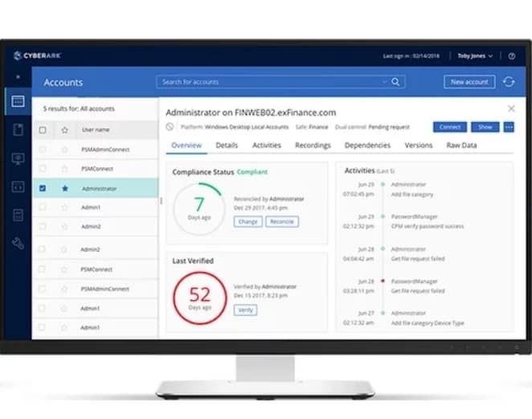
Task: Switch to the Dependencies tab
Action: (x=367, y=146)
